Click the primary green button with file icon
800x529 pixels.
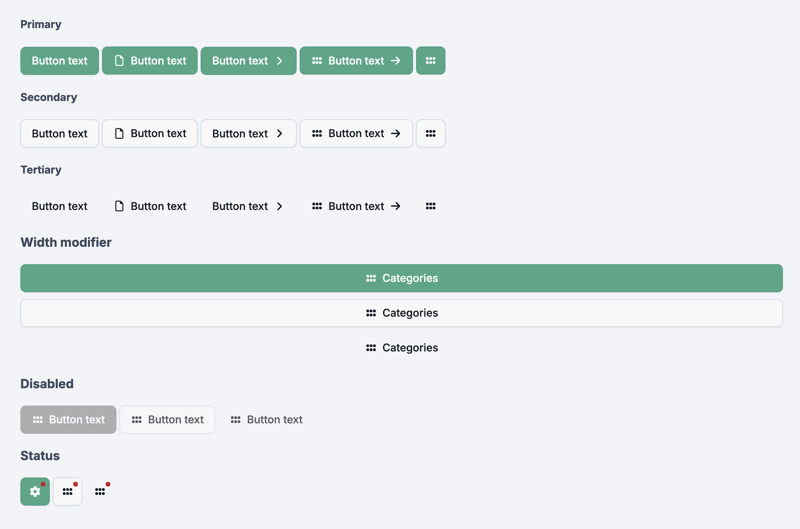click(149, 61)
